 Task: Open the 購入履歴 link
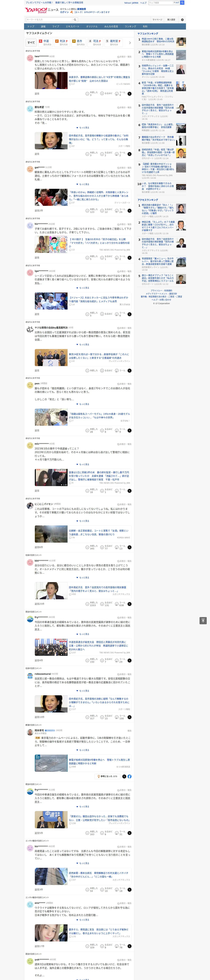pos(171,20)
